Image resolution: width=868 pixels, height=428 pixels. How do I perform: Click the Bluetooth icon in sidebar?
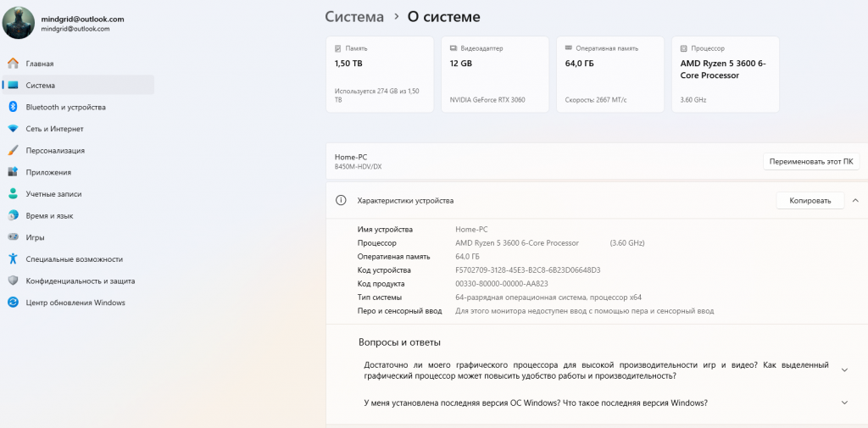click(13, 107)
